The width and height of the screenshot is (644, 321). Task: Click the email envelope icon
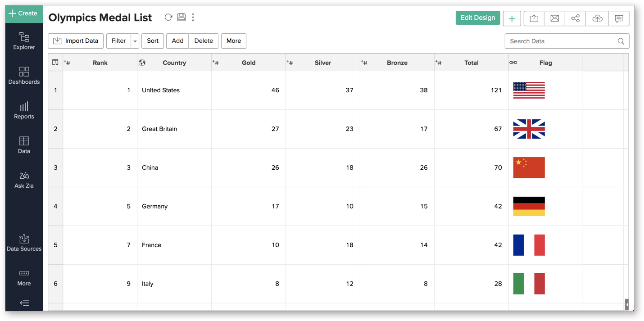pos(555,18)
